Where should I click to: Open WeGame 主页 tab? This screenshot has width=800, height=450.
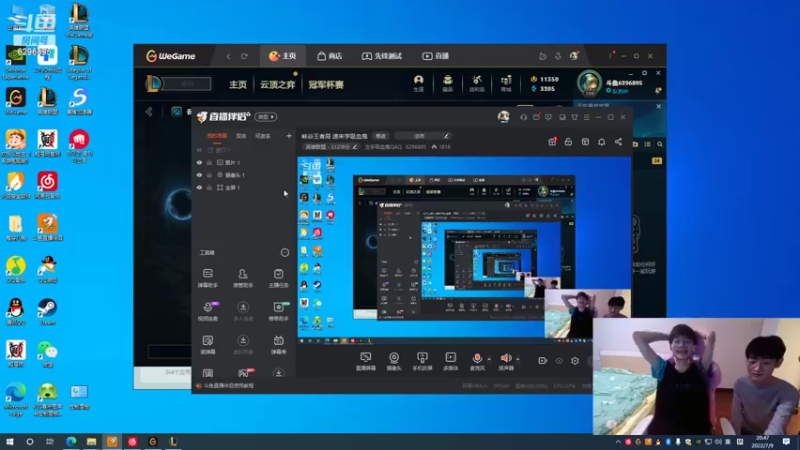283,56
